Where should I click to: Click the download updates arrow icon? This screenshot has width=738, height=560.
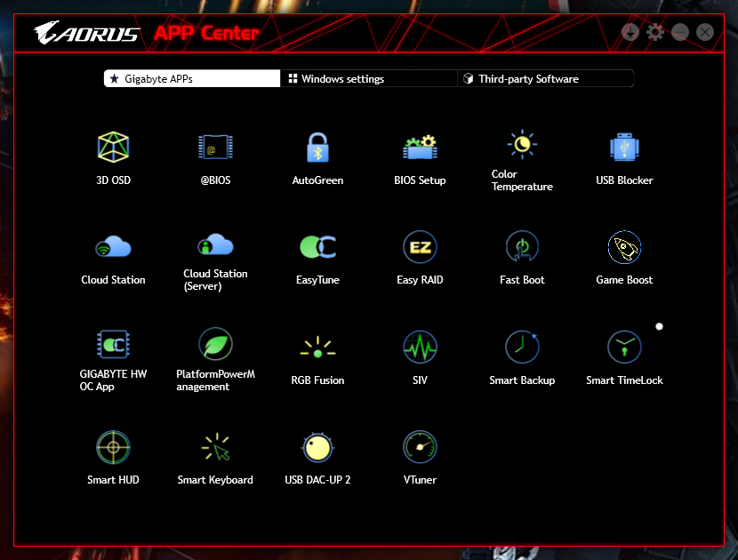click(630, 32)
